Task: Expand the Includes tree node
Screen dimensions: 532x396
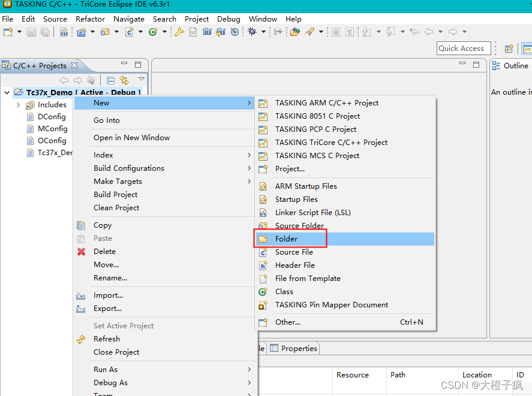Action: pyautogui.click(x=19, y=105)
